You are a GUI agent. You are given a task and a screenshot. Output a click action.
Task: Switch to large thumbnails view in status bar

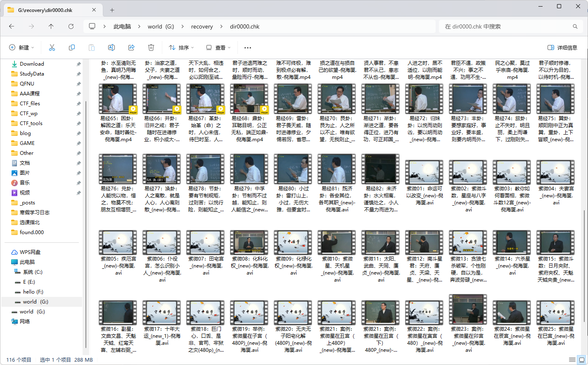coord(581,360)
